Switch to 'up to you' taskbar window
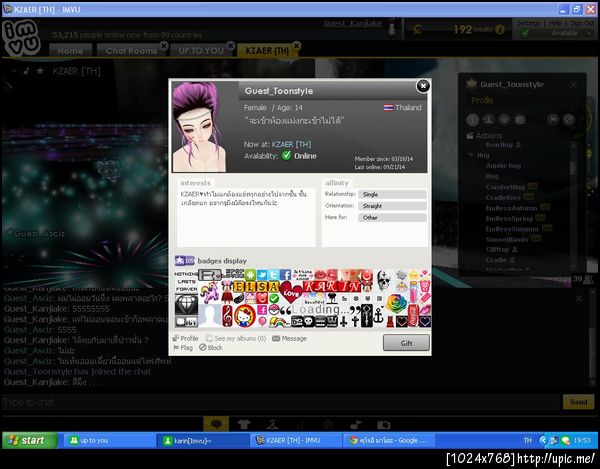This screenshot has width=600, height=469. pyautogui.click(x=109, y=440)
